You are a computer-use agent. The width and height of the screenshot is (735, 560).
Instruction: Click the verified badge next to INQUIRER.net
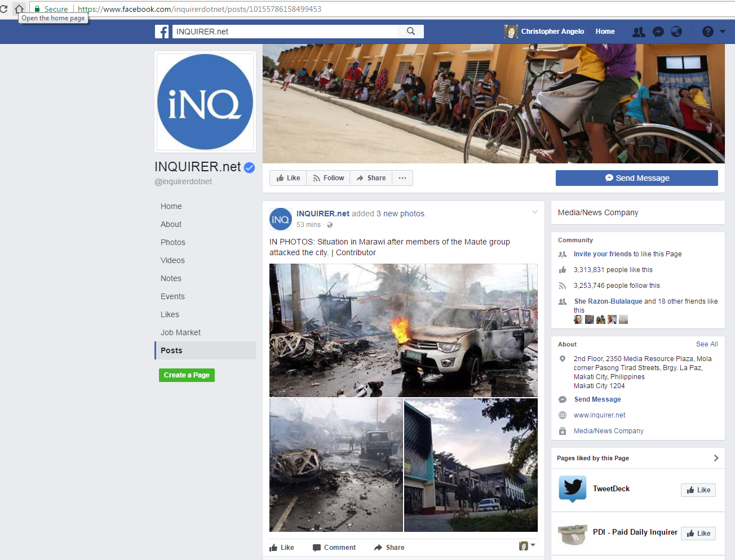(249, 167)
